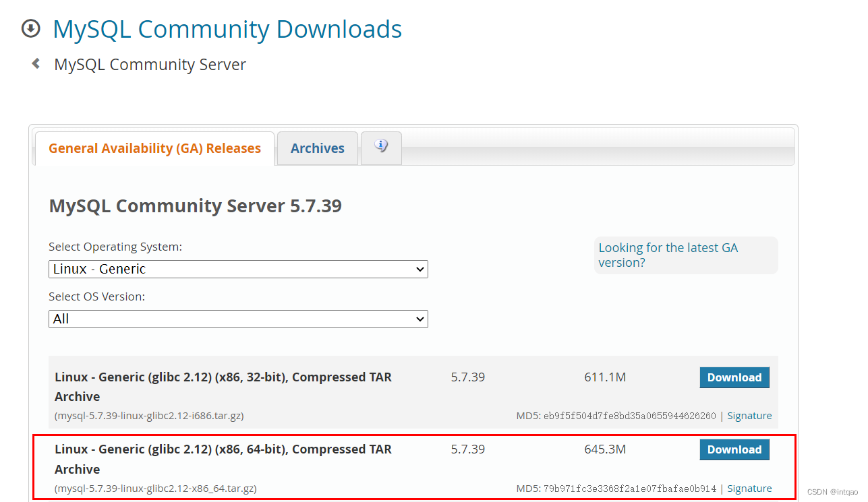Viewport: 868px width, 502px height.
Task: Open Signature link for i686 tar.gz
Action: (x=749, y=416)
